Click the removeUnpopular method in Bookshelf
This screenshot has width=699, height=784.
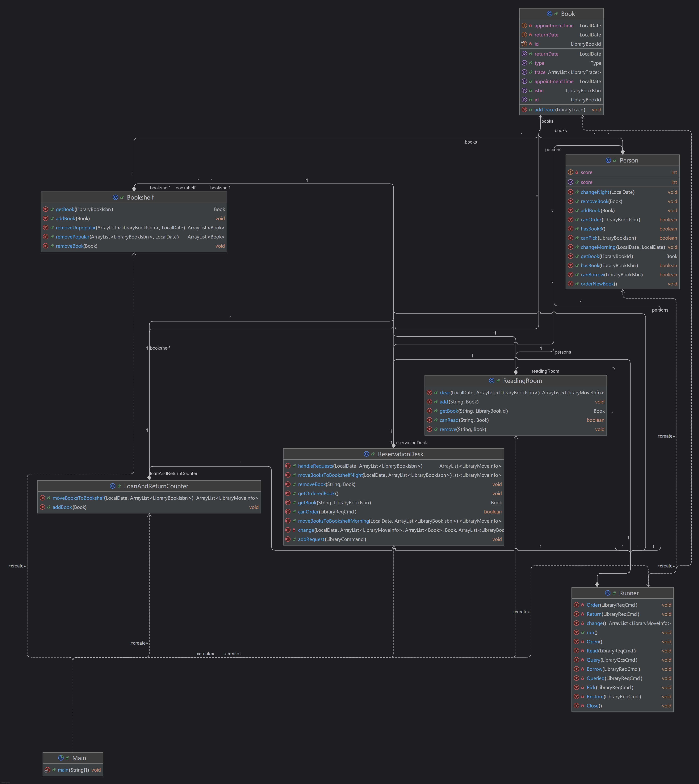click(76, 228)
